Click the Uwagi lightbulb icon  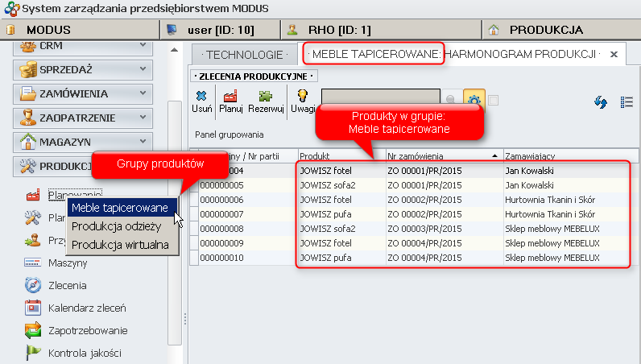(303, 96)
